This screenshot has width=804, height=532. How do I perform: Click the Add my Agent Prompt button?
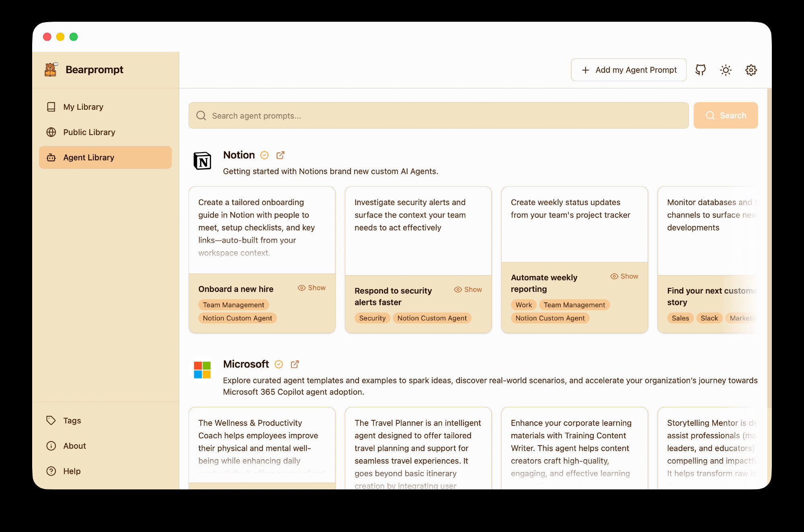(x=629, y=70)
